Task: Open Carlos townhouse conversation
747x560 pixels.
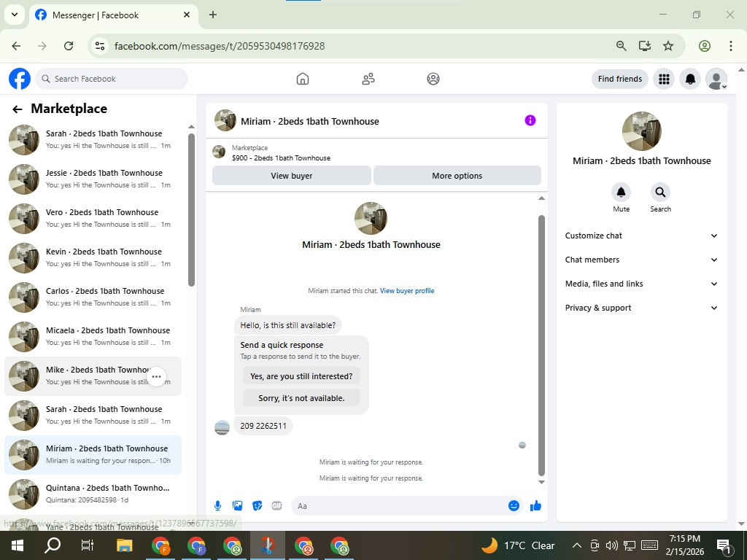Action: 93,297
